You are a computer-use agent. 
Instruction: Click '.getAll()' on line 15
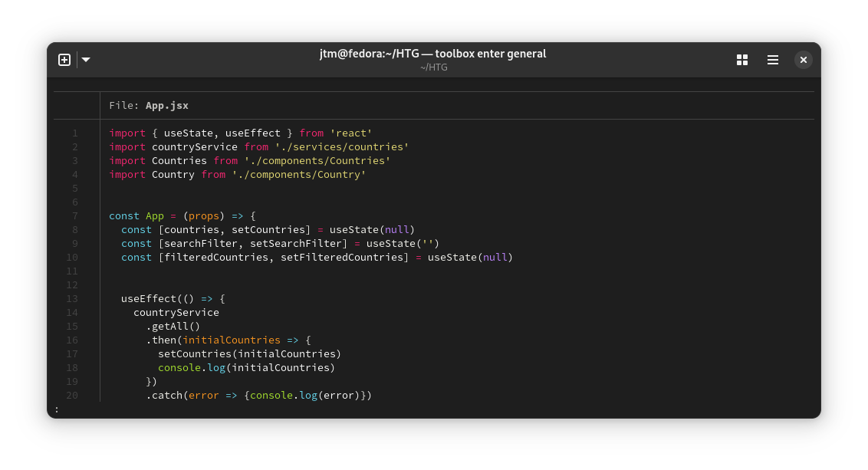[x=173, y=327]
